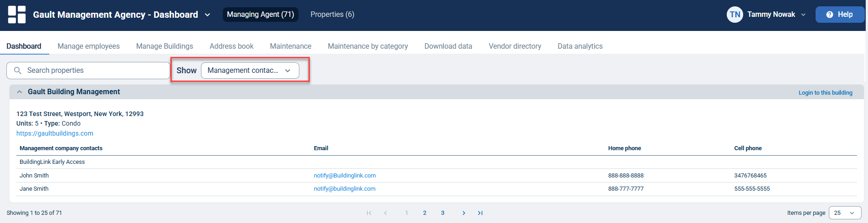Click home phone 888-777-7777

[x=626, y=188]
